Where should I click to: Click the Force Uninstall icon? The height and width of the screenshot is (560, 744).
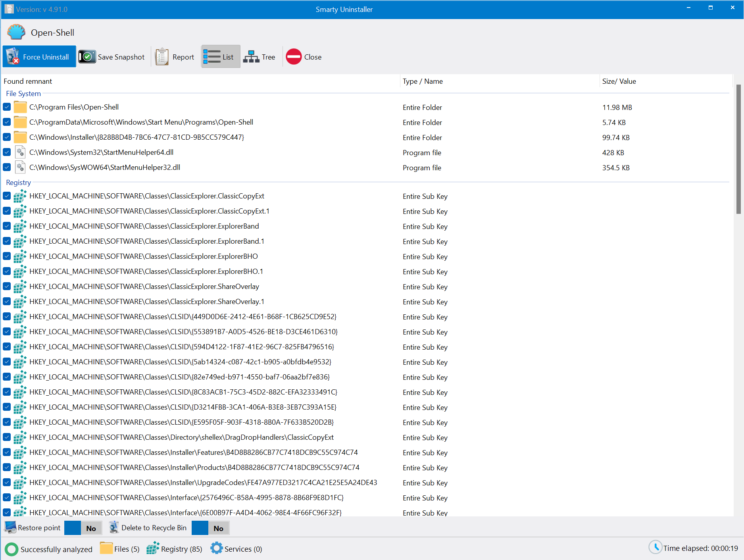coord(13,57)
